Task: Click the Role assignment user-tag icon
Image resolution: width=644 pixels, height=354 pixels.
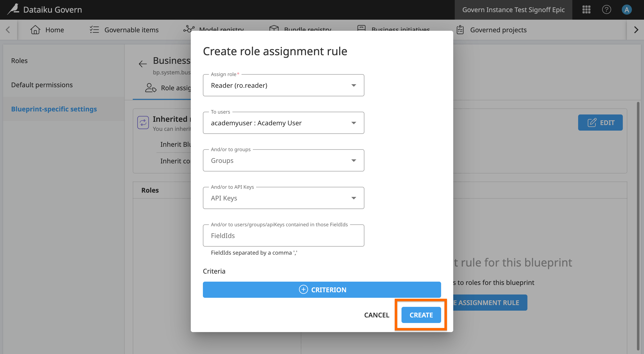Action: [151, 88]
